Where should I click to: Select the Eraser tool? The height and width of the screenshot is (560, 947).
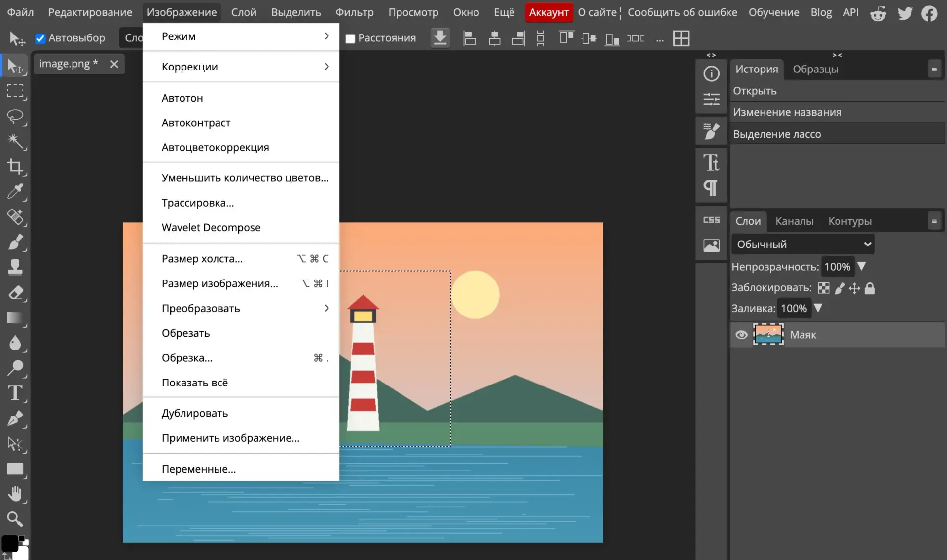(x=15, y=293)
